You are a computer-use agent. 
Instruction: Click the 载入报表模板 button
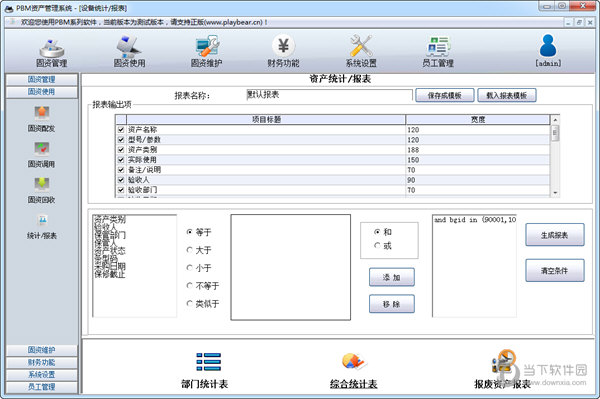tap(507, 95)
